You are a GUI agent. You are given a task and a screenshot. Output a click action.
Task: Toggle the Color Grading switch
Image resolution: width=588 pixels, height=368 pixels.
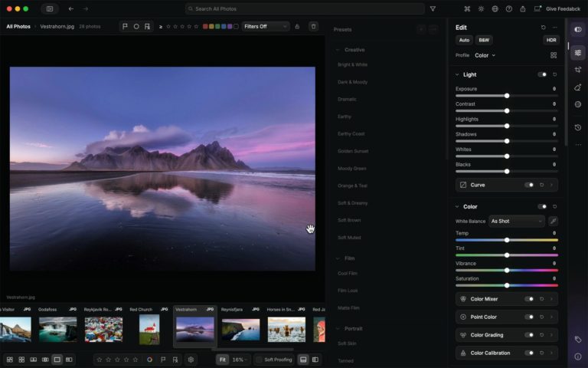pos(529,335)
